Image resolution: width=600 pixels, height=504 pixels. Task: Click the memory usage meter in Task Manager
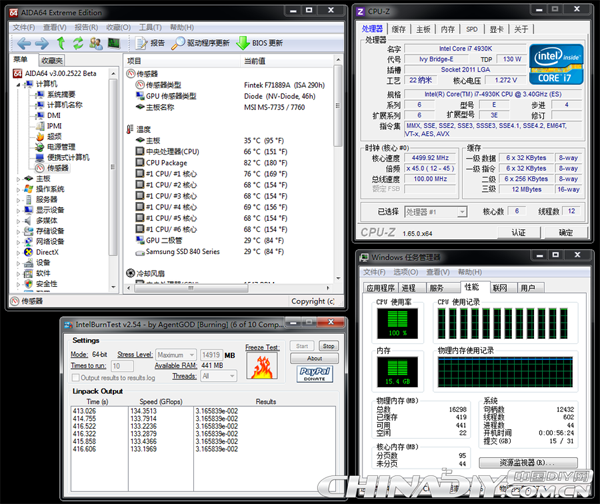[398, 372]
